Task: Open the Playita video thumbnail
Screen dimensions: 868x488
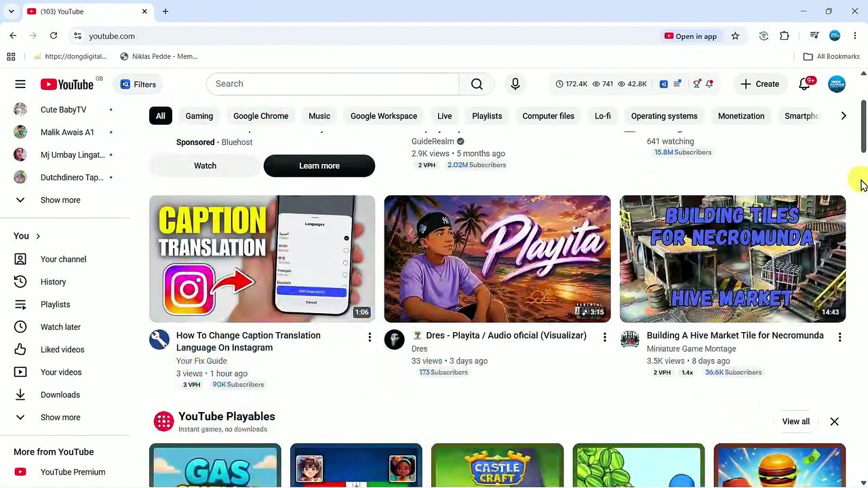Action: pyautogui.click(x=497, y=259)
